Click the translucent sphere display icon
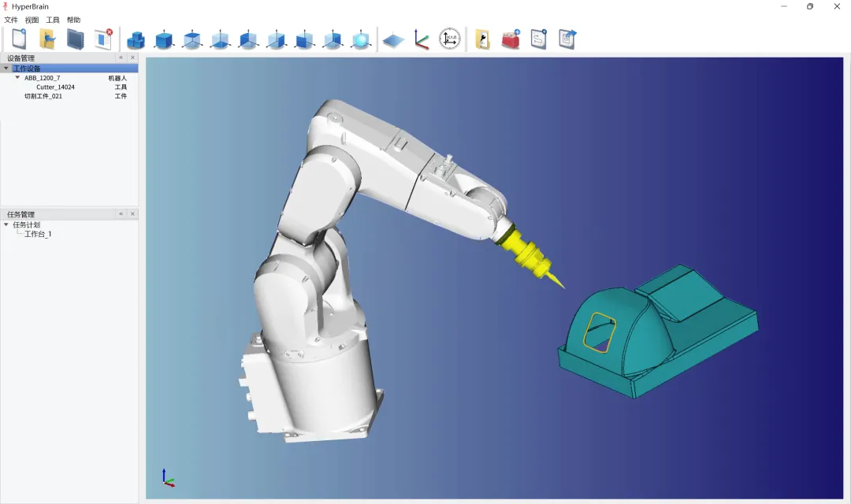This screenshot has height=504, width=851. [x=361, y=39]
